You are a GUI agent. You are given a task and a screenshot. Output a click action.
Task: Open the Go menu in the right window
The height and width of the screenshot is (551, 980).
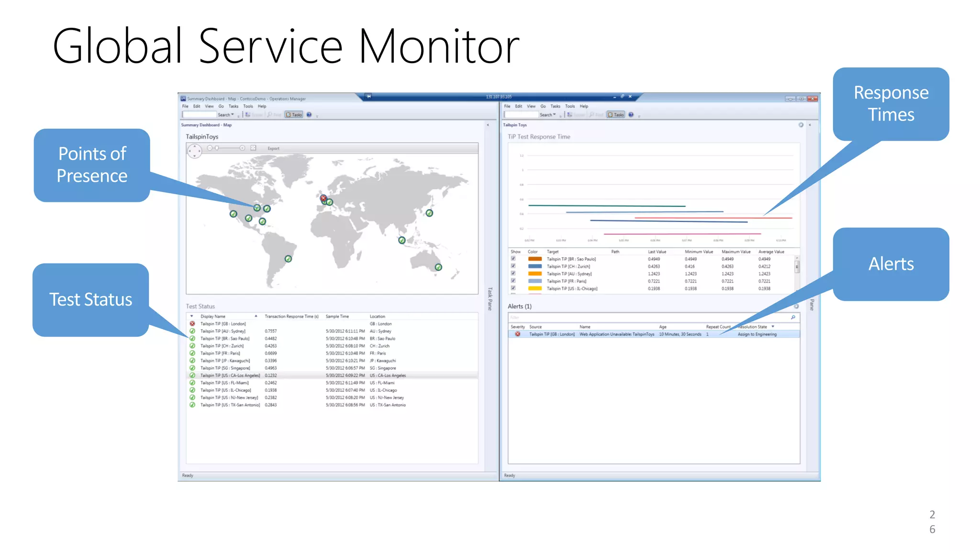(x=543, y=106)
